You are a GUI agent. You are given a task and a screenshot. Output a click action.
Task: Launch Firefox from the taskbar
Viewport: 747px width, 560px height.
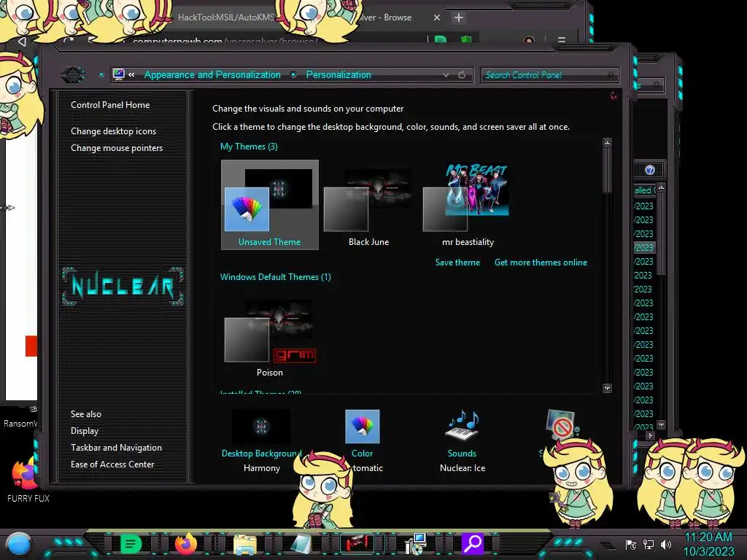[186, 543]
